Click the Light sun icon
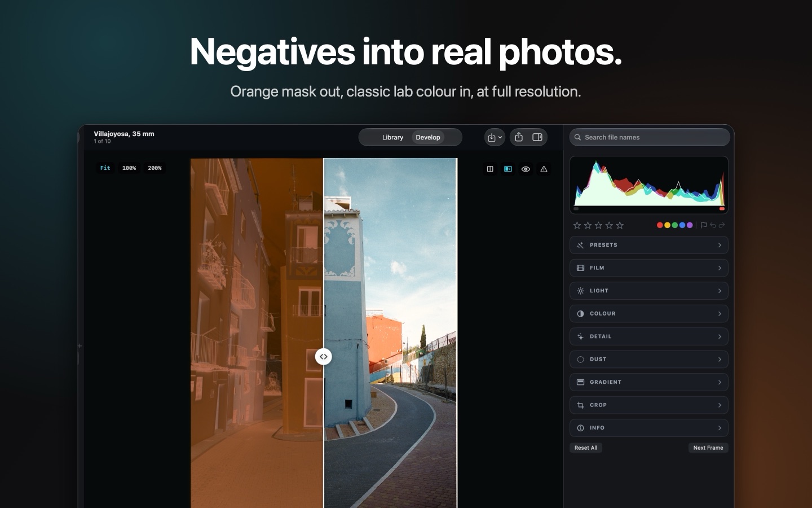 (x=580, y=291)
